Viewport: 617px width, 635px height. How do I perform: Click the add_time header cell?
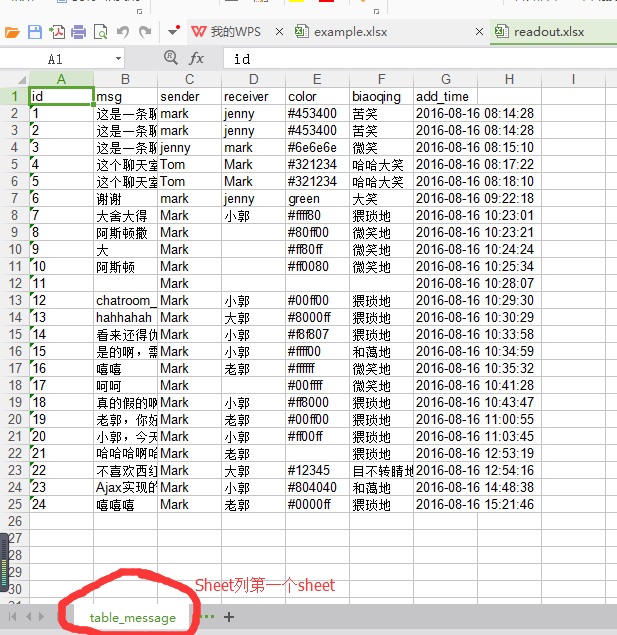point(445,97)
